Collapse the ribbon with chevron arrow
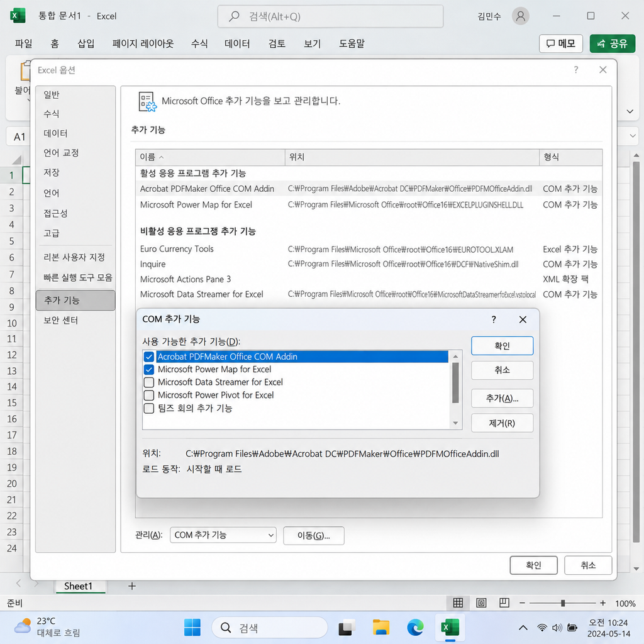 pyautogui.click(x=630, y=111)
